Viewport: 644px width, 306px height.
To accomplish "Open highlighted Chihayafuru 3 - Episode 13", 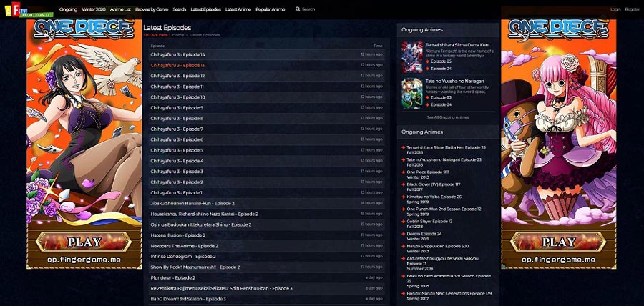I will coord(177,65).
